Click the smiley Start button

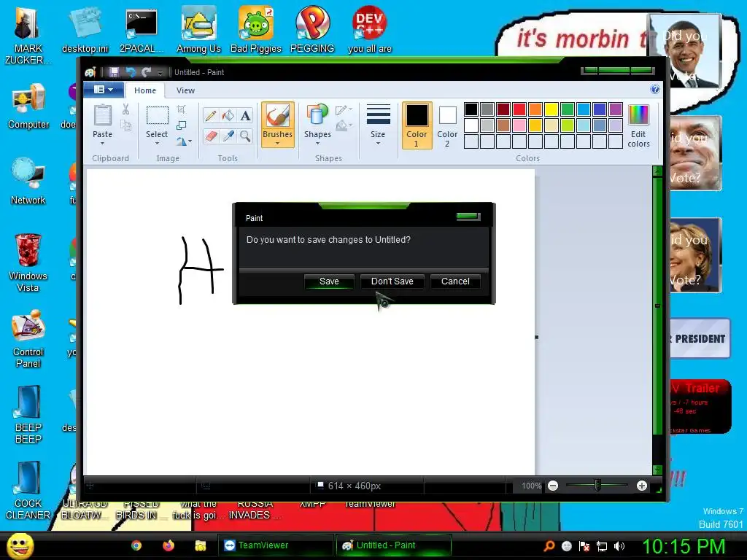coord(20,545)
